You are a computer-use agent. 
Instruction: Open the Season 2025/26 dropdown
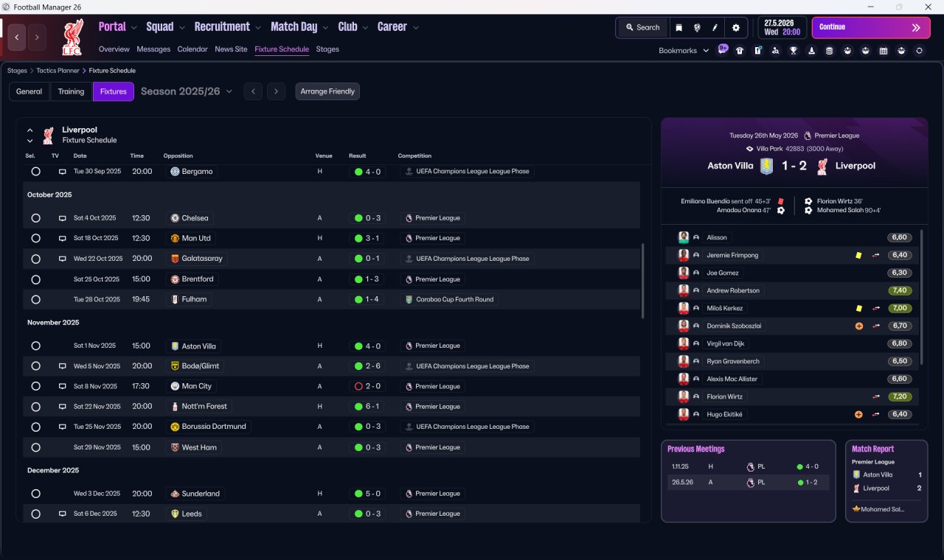point(187,91)
